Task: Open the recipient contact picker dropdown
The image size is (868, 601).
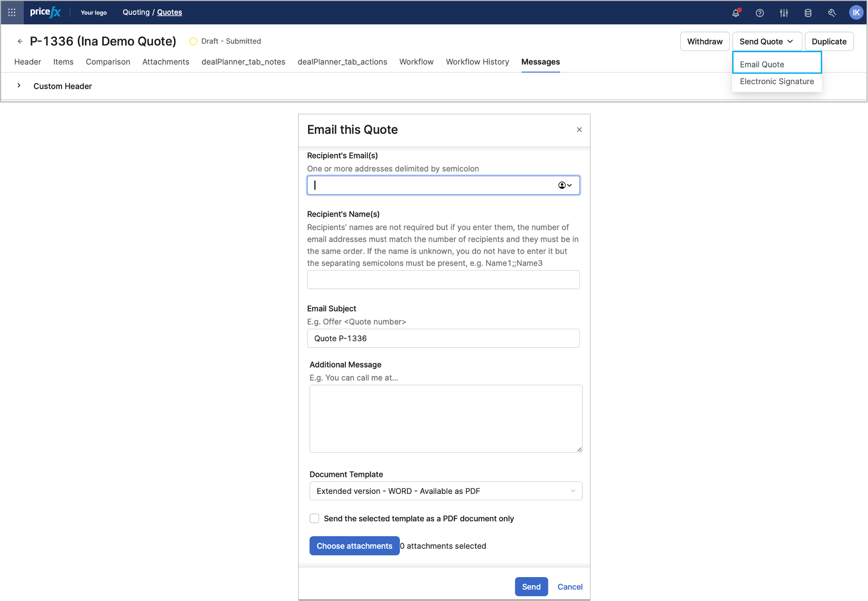Action: click(565, 185)
